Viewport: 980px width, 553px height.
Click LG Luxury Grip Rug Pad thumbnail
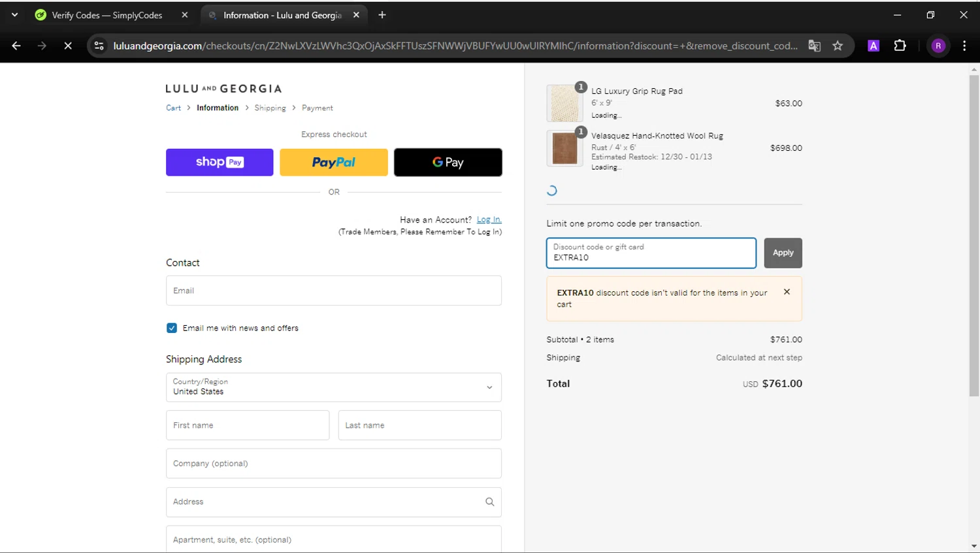[564, 103]
